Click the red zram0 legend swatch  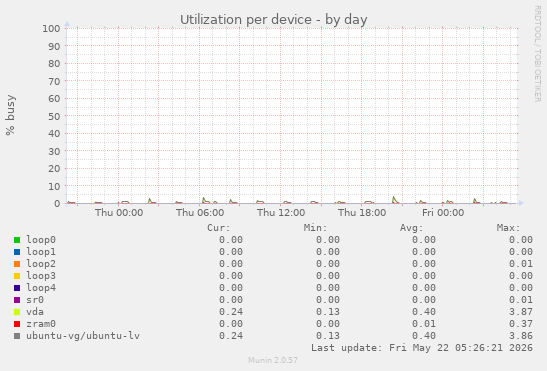click(x=17, y=324)
